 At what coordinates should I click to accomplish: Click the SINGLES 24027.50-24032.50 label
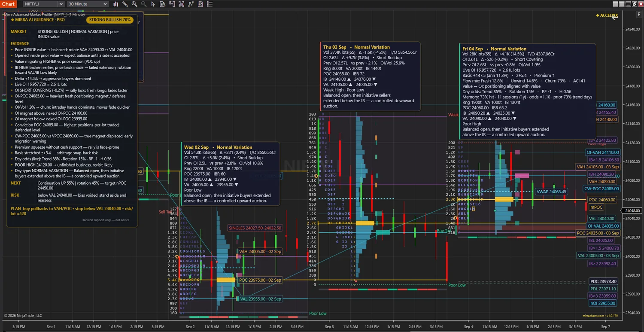coord(255,228)
